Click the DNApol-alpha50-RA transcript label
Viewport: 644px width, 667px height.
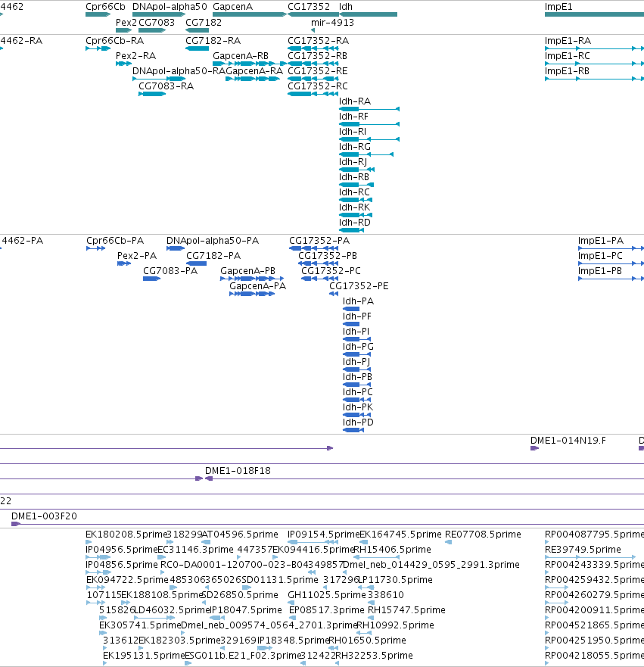pyautogui.click(x=179, y=71)
